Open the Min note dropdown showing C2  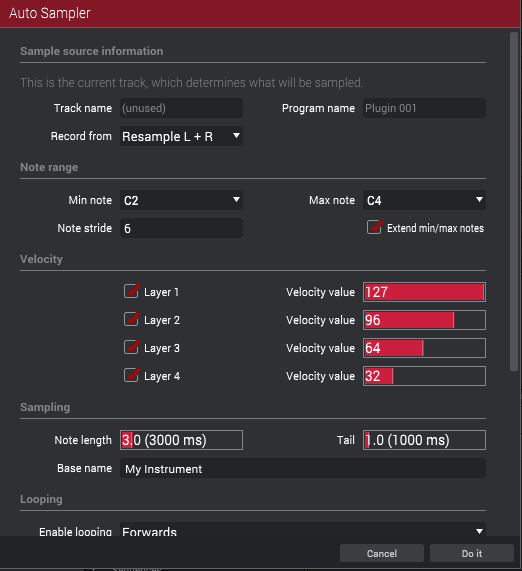181,200
